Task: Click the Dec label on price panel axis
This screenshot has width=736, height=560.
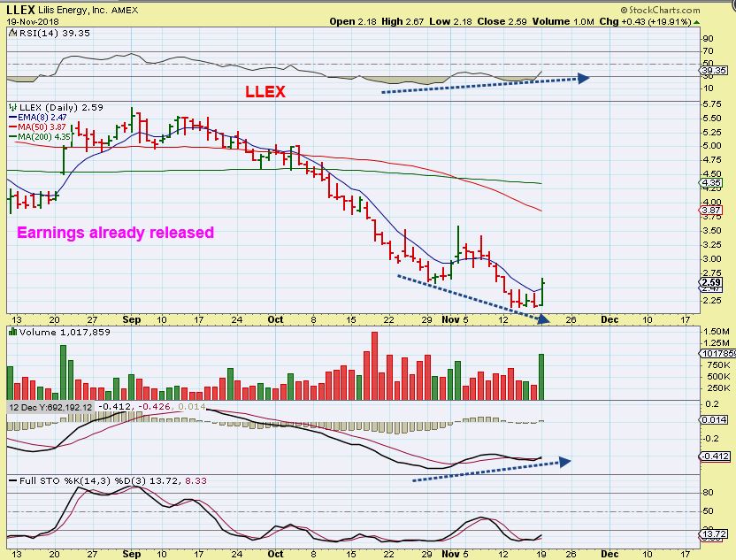Action: [609, 319]
